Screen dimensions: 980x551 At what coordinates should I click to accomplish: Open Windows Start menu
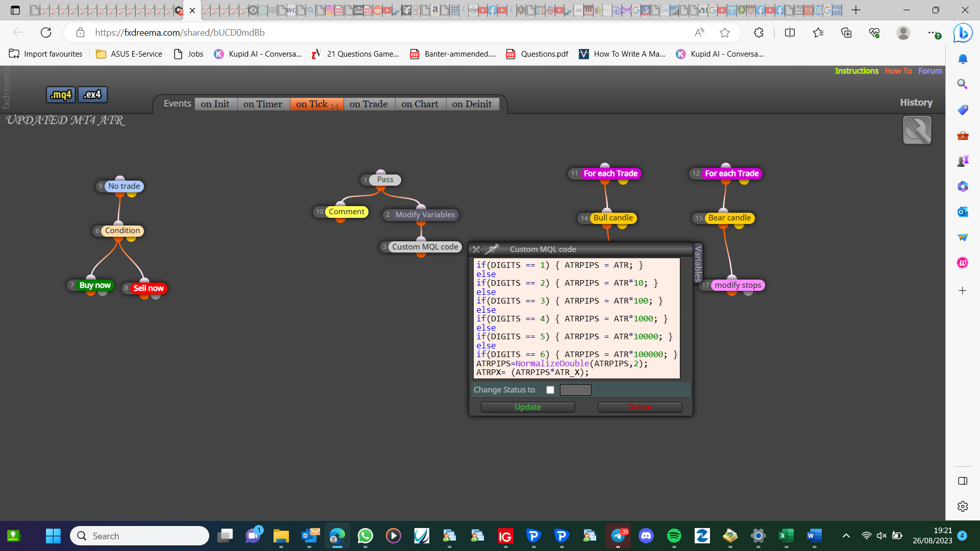[x=53, y=536]
